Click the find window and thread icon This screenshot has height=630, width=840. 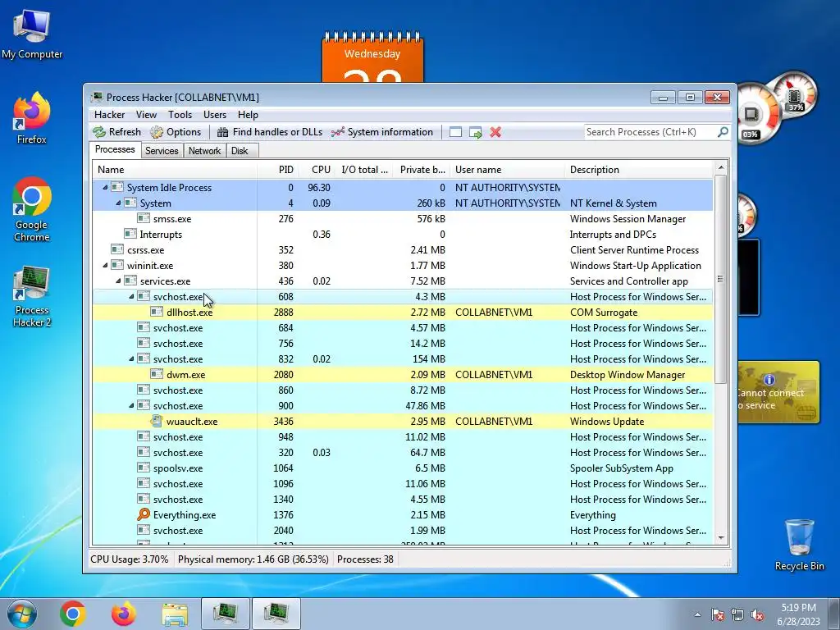[x=475, y=132]
